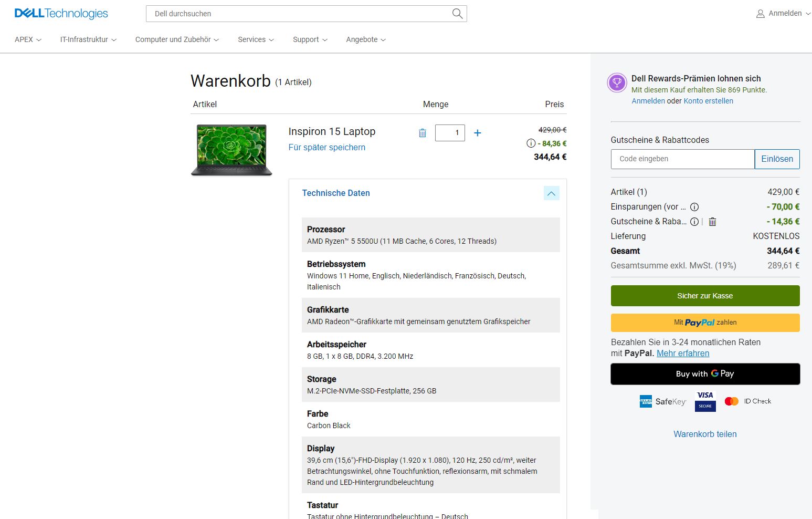This screenshot has height=519, width=812.
Task: Click the Dell Rewards-Prämien lohnen sich heading
Action: (696, 79)
